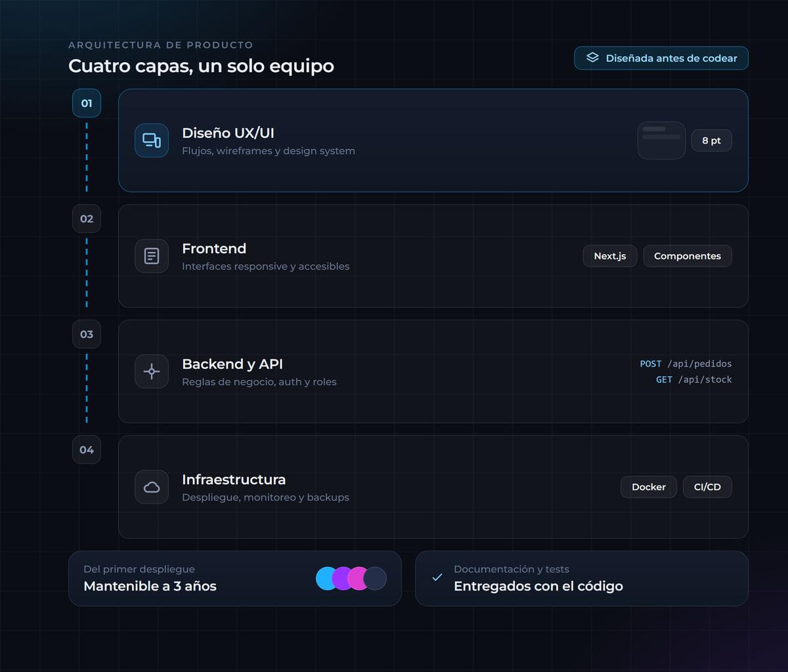Click the Documentación y tests label
This screenshot has height=672, width=788.
tap(512, 570)
